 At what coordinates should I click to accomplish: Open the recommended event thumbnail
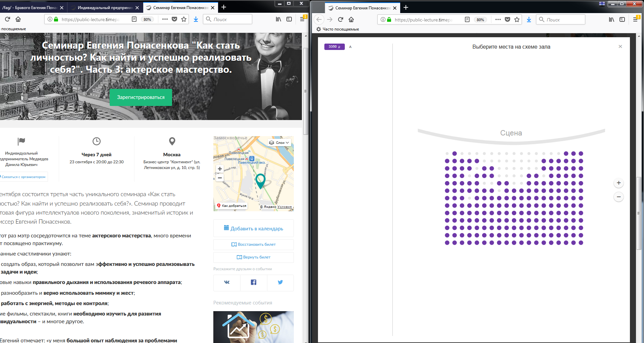pyautogui.click(x=254, y=327)
